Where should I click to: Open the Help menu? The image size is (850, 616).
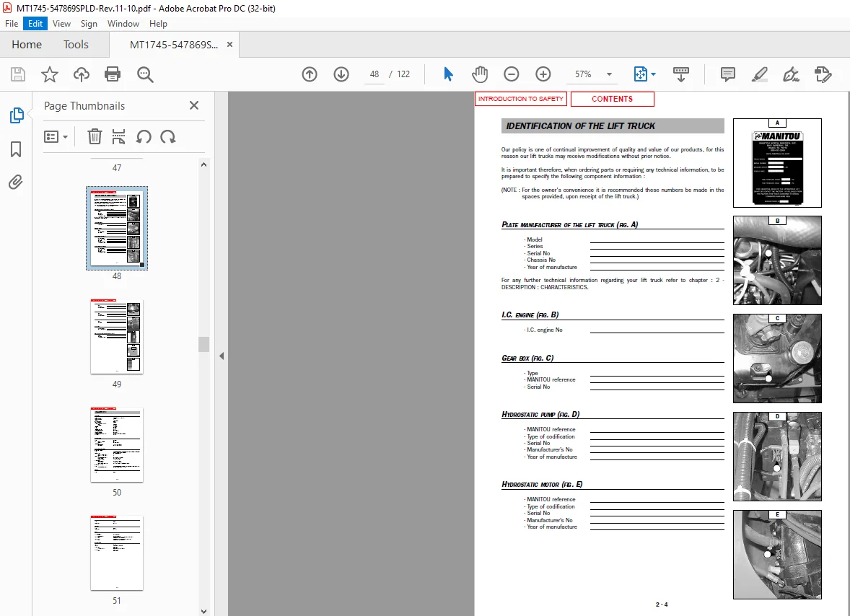(158, 24)
